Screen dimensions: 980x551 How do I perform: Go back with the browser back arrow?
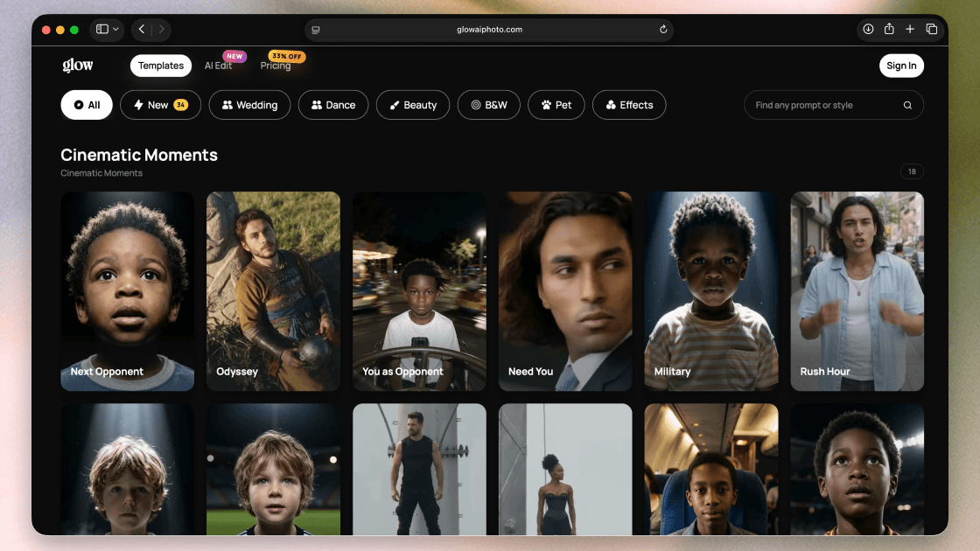pos(142,30)
